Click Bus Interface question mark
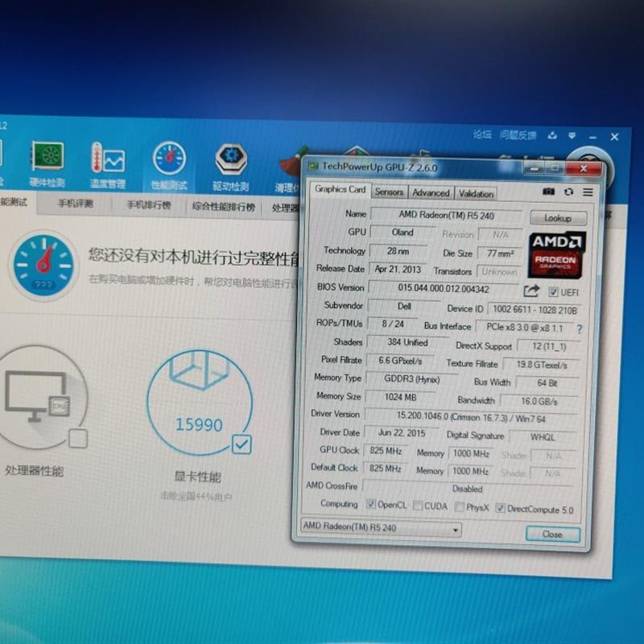644x644 pixels. [x=579, y=329]
